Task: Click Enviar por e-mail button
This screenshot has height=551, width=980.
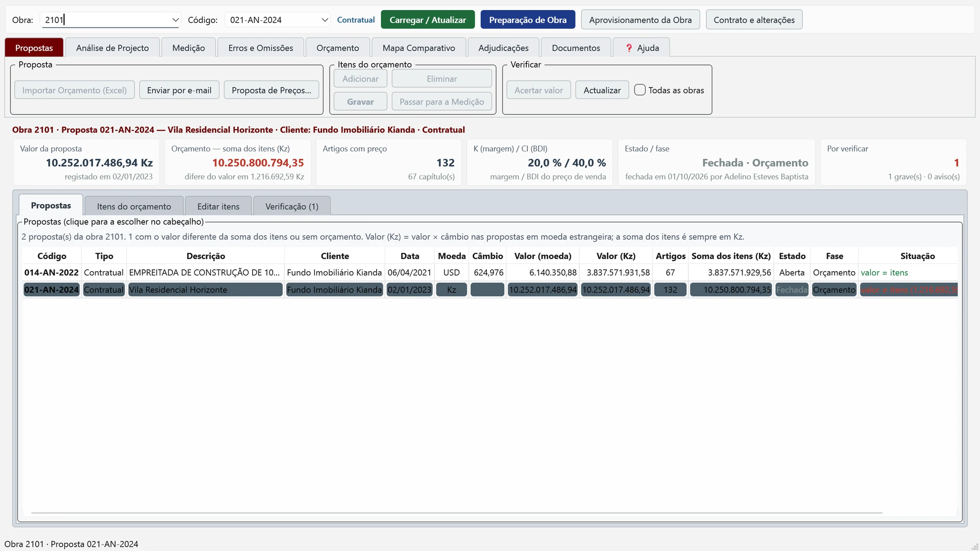Action: pyautogui.click(x=179, y=90)
